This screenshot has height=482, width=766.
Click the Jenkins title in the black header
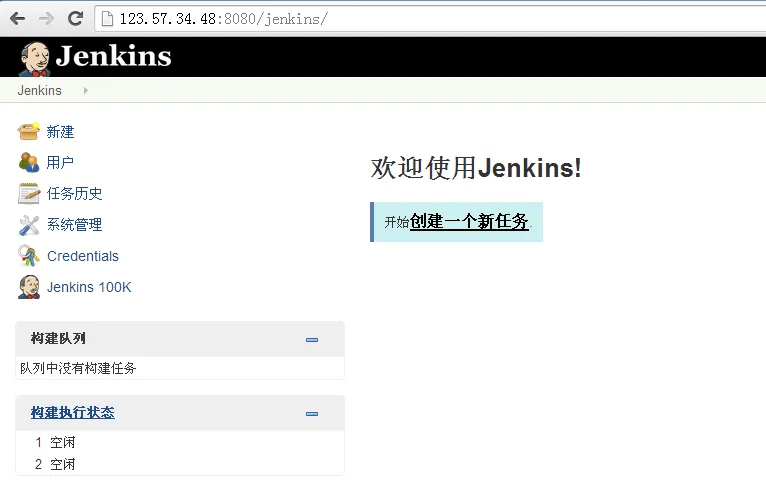(x=113, y=56)
